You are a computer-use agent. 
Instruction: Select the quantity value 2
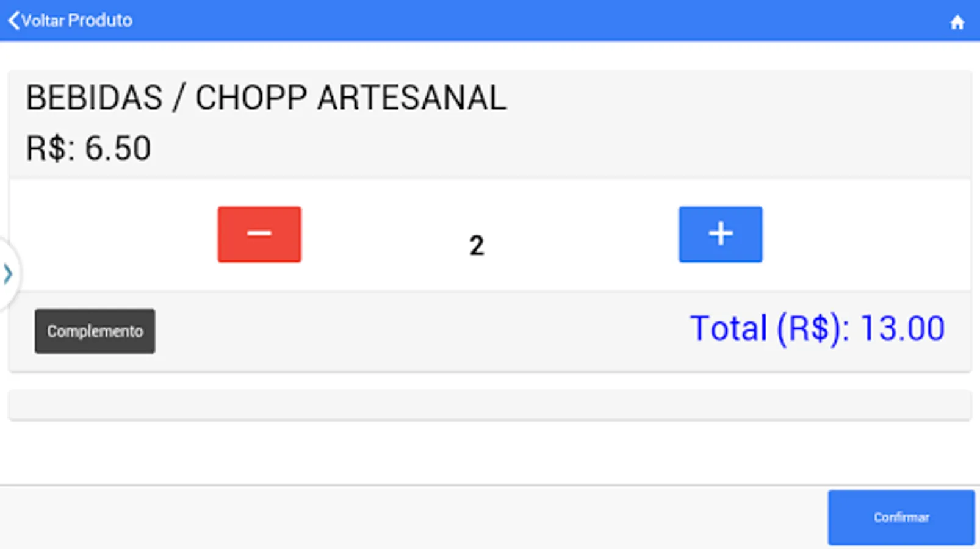[x=477, y=246]
